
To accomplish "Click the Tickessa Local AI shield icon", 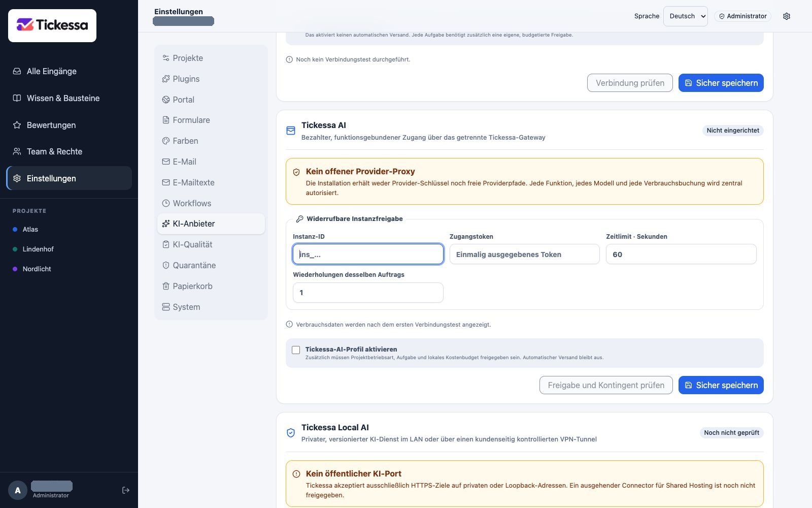I will click(291, 433).
